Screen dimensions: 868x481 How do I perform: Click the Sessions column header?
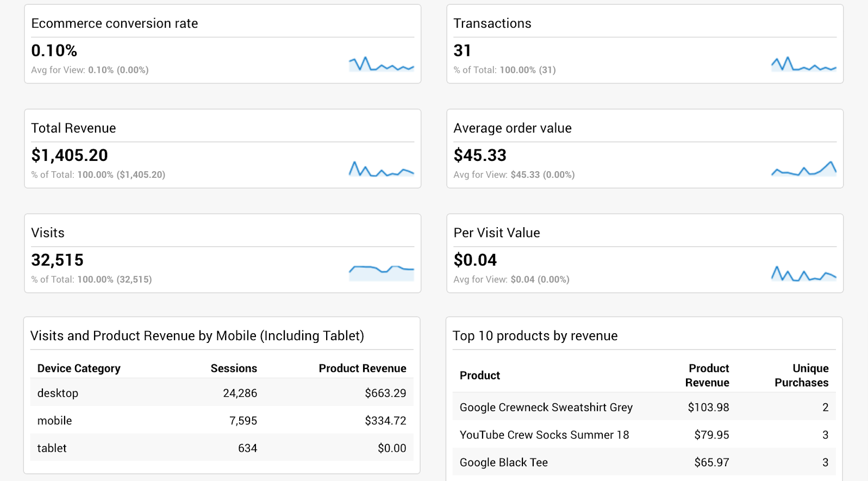(234, 368)
